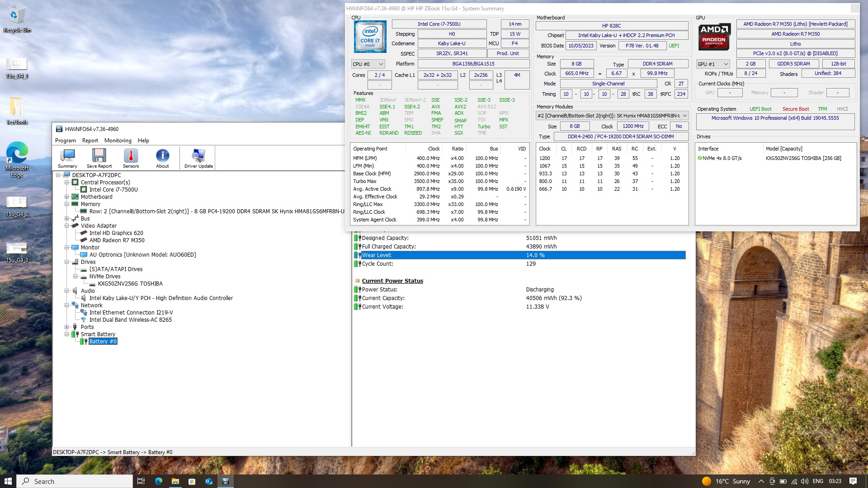Show hidden system tray icons
Screen dimensions: 868x488
click(761, 481)
